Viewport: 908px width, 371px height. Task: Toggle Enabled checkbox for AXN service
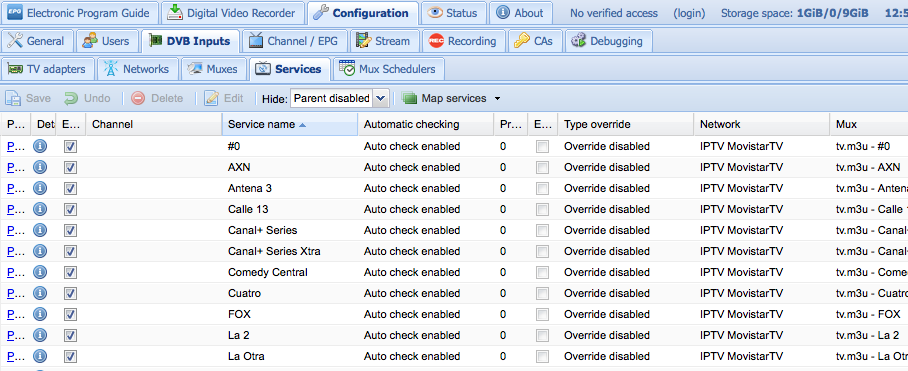point(70,168)
